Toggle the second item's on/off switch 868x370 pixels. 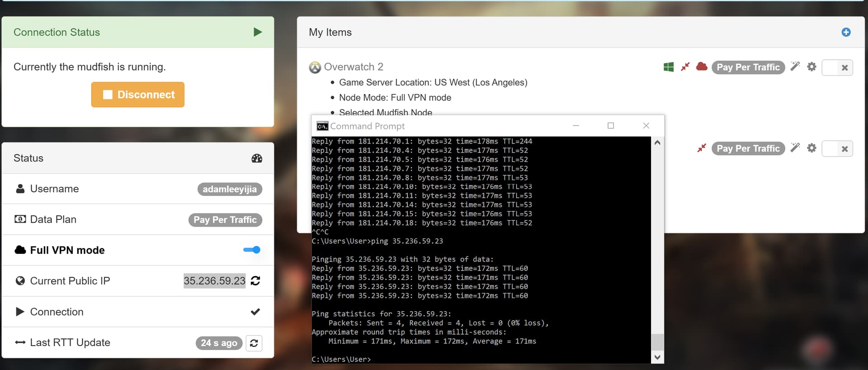837,149
